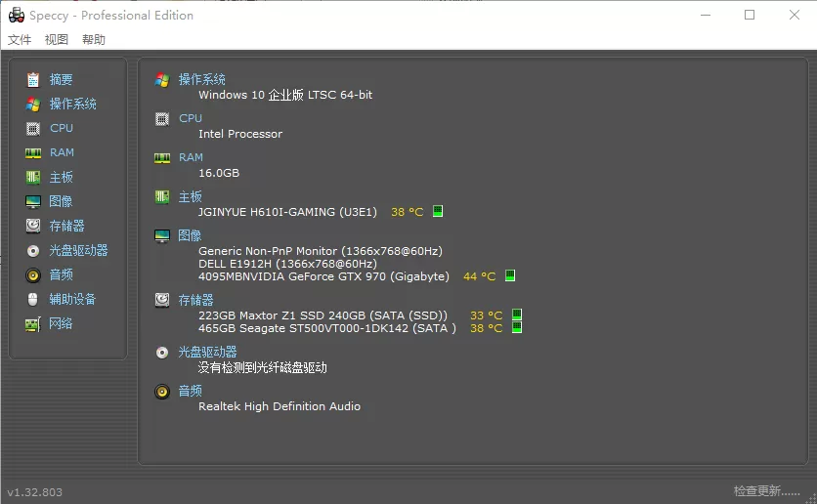
Task: Click the RAM module icon in sidebar
Action: (33, 153)
